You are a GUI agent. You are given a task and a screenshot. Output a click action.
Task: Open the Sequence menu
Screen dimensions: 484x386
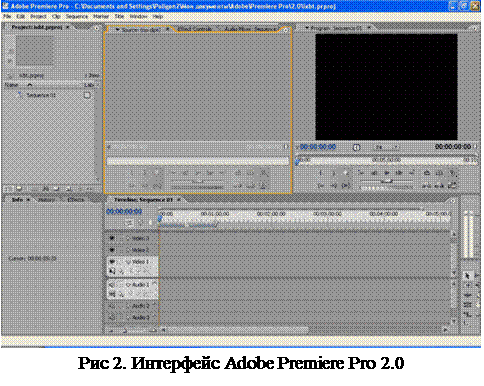[77, 16]
